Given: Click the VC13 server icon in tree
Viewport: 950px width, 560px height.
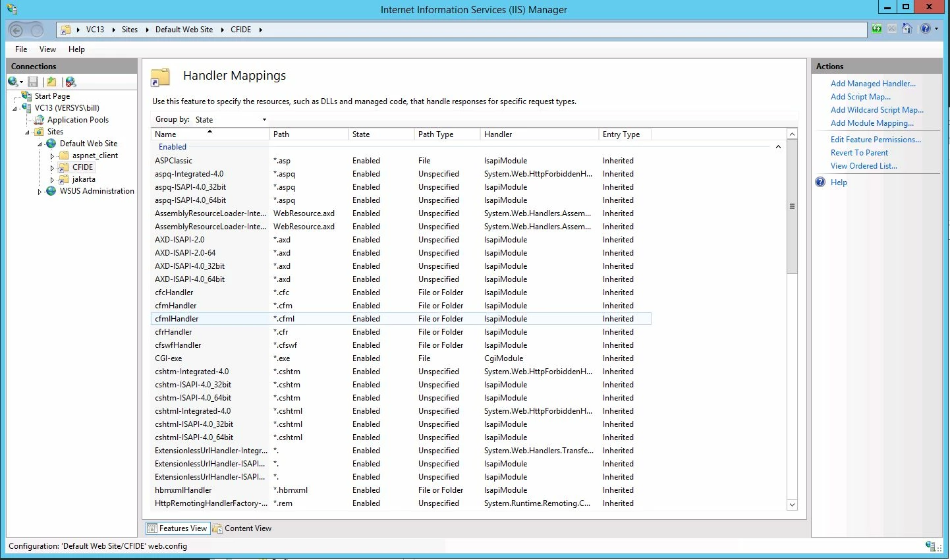Looking at the screenshot, I should click(x=27, y=107).
